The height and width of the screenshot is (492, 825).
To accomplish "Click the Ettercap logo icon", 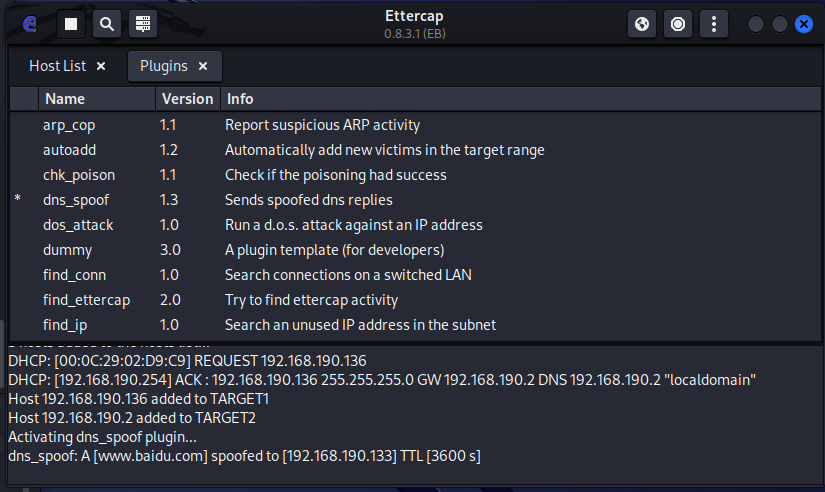I will [30, 24].
